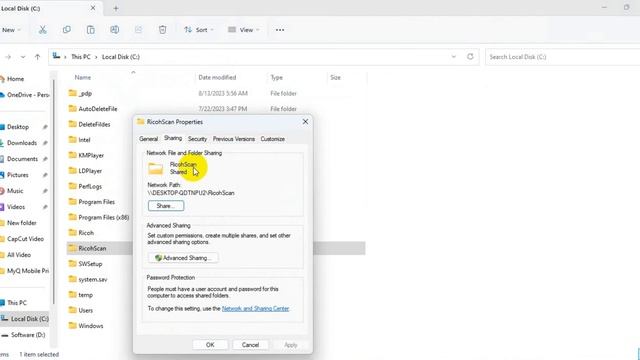Switch to the General tab
Image resolution: width=640 pixels, height=360 pixels.
149,139
